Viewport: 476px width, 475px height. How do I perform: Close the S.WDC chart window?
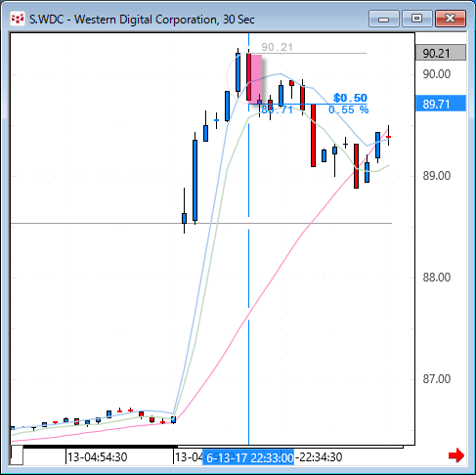451,19
